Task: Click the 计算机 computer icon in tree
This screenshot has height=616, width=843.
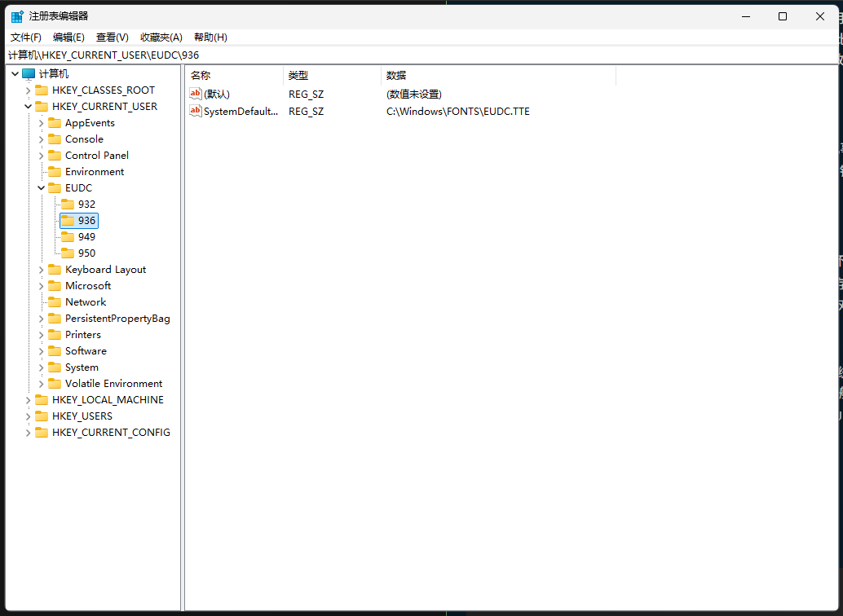Action: [29, 74]
